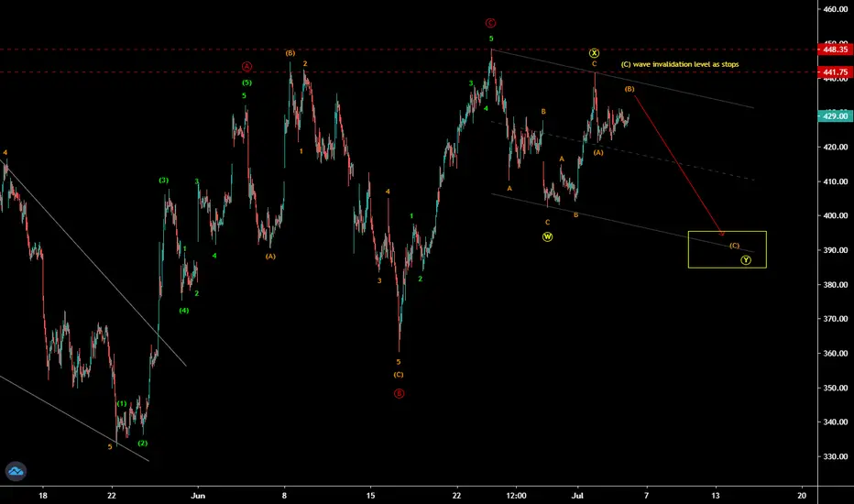
Task: Click 360.00 on the price axis
Action: tap(836, 353)
